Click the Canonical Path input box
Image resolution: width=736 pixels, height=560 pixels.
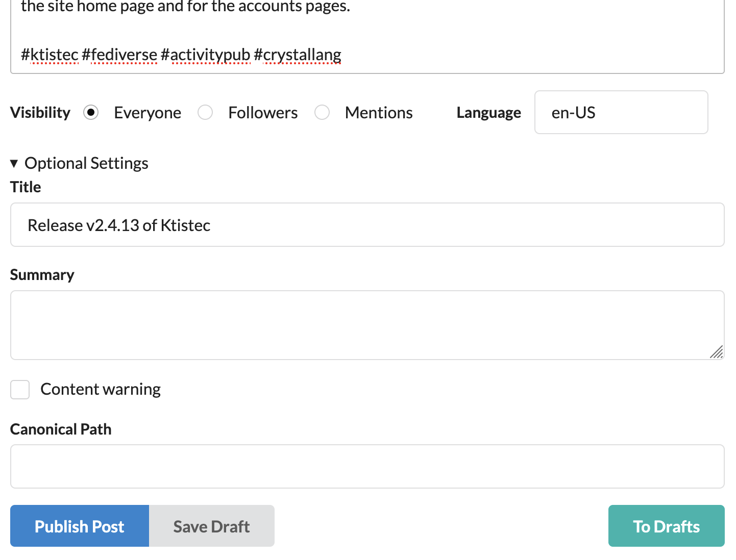coord(367,466)
